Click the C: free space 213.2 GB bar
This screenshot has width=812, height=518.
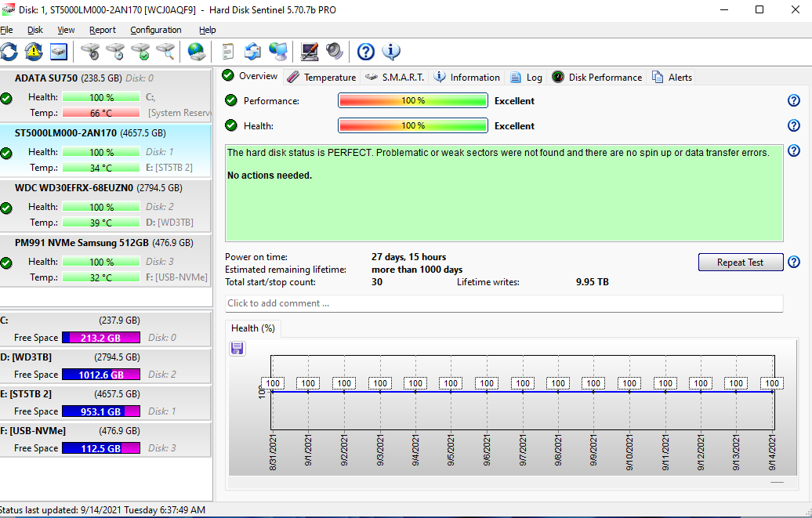[x=101, y=338]
